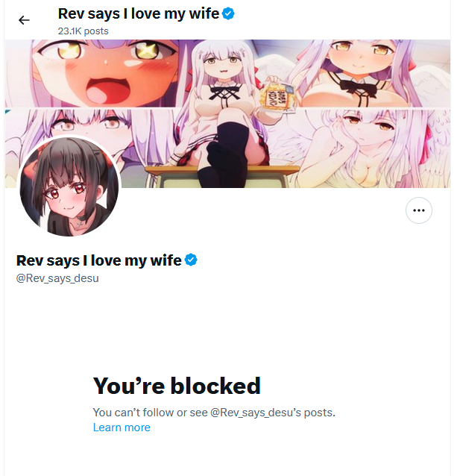Screen dimensions: 460x476
Task: Click the verified badge beside the large profile name
Action: point(191,260)
